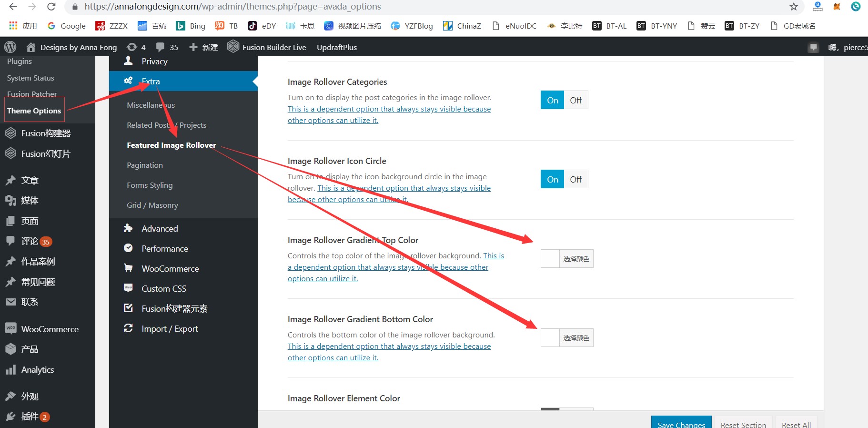Click the browser address bar URL
The image size is (868, 428).
232,7
